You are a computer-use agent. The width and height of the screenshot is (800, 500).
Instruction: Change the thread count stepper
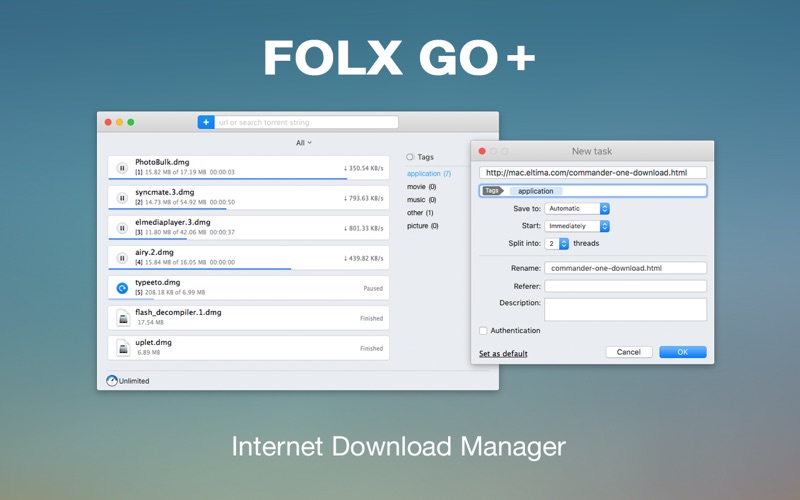click(564, 244)
